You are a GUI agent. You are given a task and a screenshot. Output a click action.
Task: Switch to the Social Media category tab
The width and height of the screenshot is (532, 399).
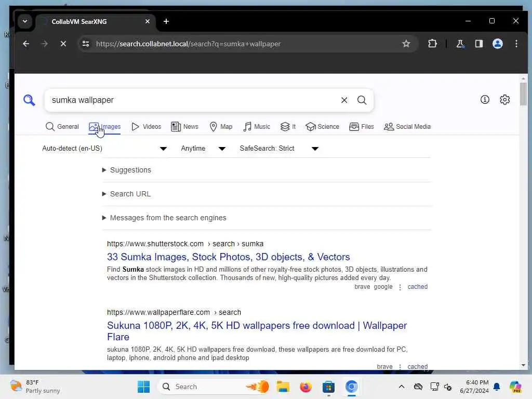click(407, 127)
